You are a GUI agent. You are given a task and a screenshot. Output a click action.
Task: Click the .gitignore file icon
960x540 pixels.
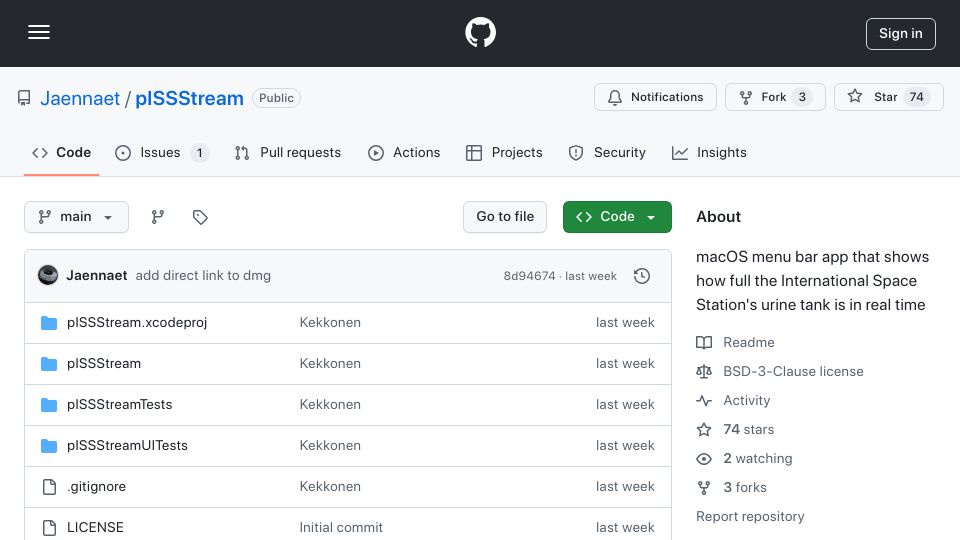point(49,487)
